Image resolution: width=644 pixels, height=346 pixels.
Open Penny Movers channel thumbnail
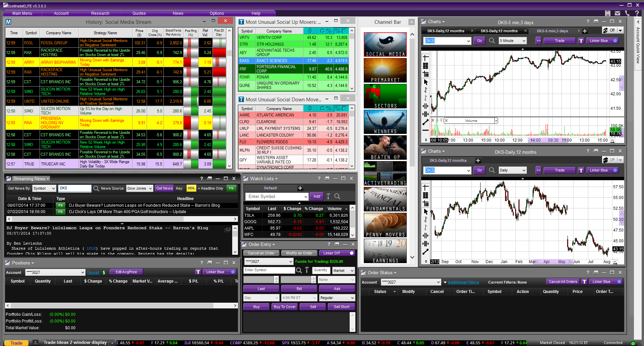tap(385, 225)
